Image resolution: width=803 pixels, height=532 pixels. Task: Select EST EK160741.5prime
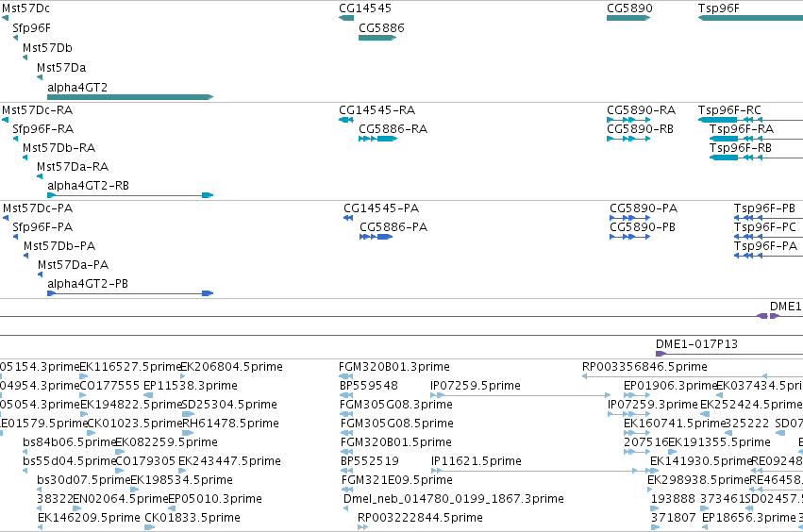pos(675,424)
